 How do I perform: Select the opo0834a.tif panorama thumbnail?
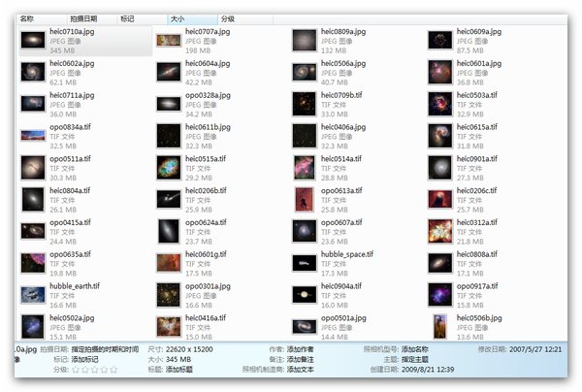pos(33,136)
